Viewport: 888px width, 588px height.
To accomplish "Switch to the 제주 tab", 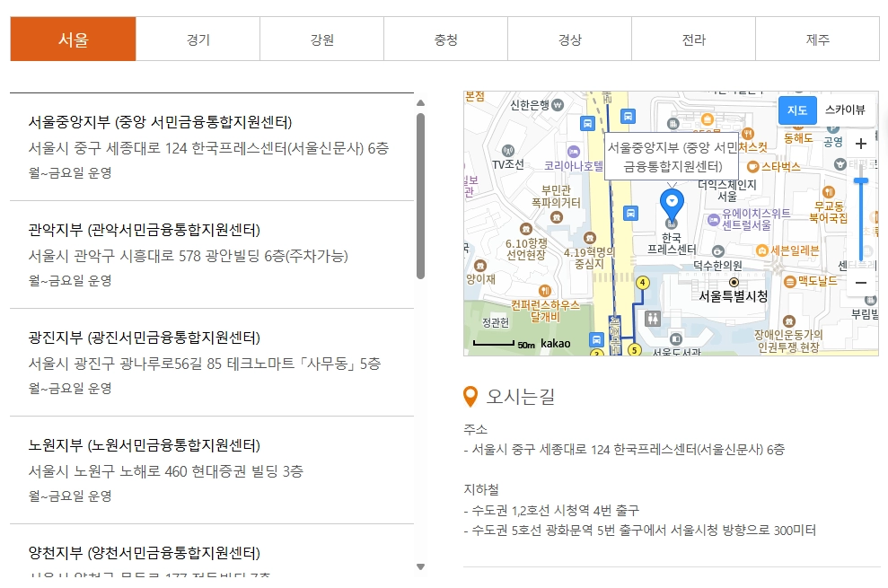I will pos(818,39).
